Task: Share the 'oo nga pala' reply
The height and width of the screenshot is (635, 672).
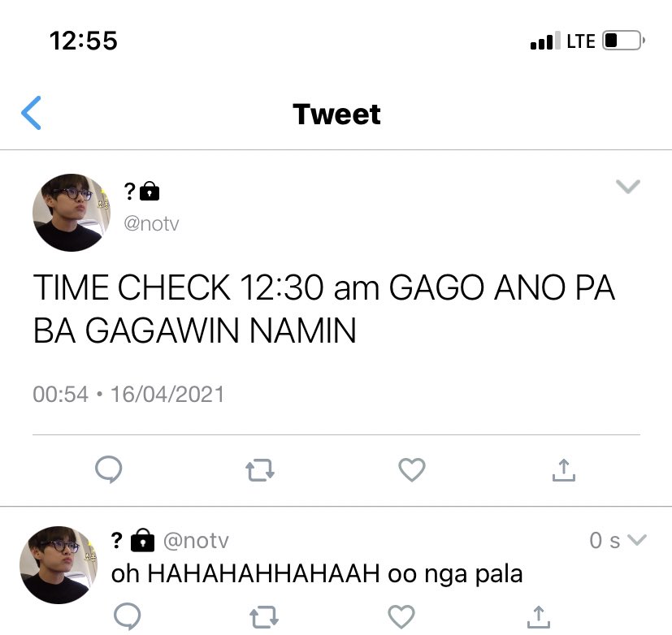Action: click(x=538, y=617)
